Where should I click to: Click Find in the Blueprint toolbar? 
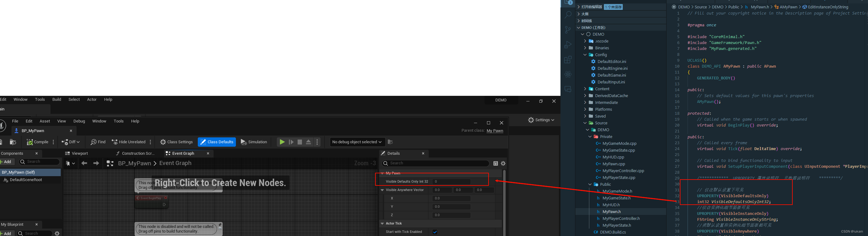(98, 142)
